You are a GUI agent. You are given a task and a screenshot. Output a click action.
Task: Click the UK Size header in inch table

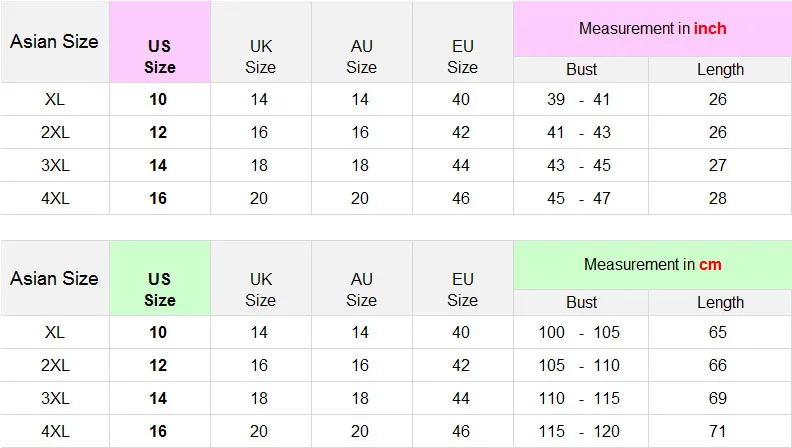click(260, 56)
